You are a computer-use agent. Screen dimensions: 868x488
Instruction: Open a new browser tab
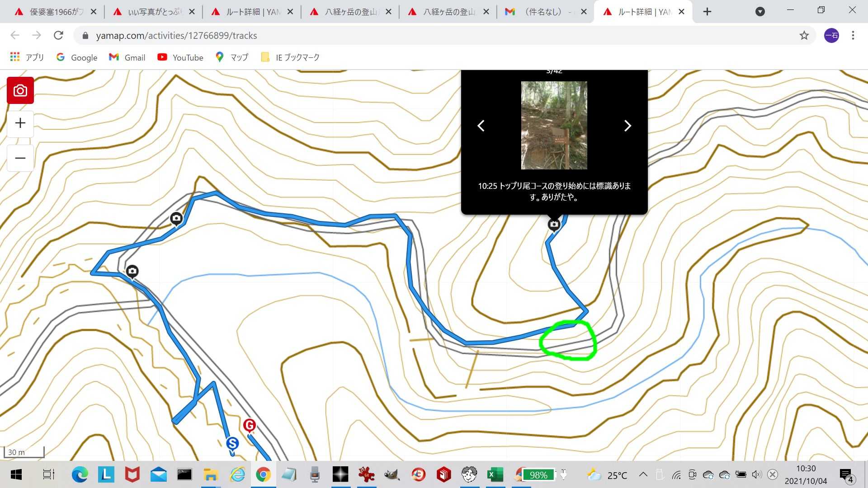[707, 12]
